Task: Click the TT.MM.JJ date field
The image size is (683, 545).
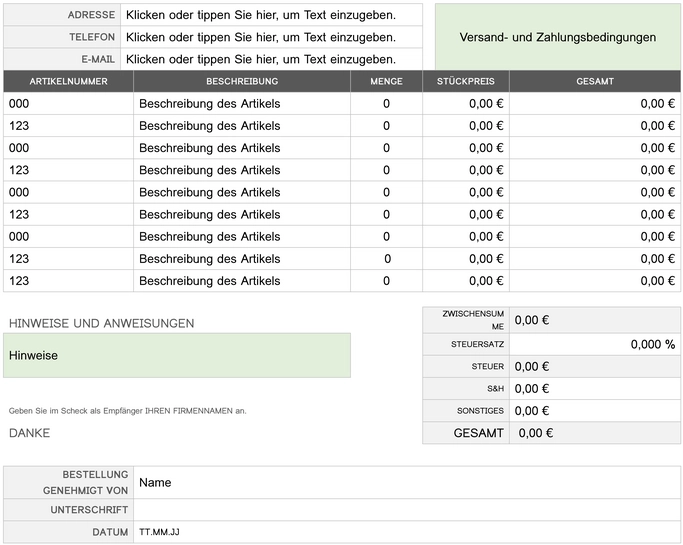Action: point(407,532)
